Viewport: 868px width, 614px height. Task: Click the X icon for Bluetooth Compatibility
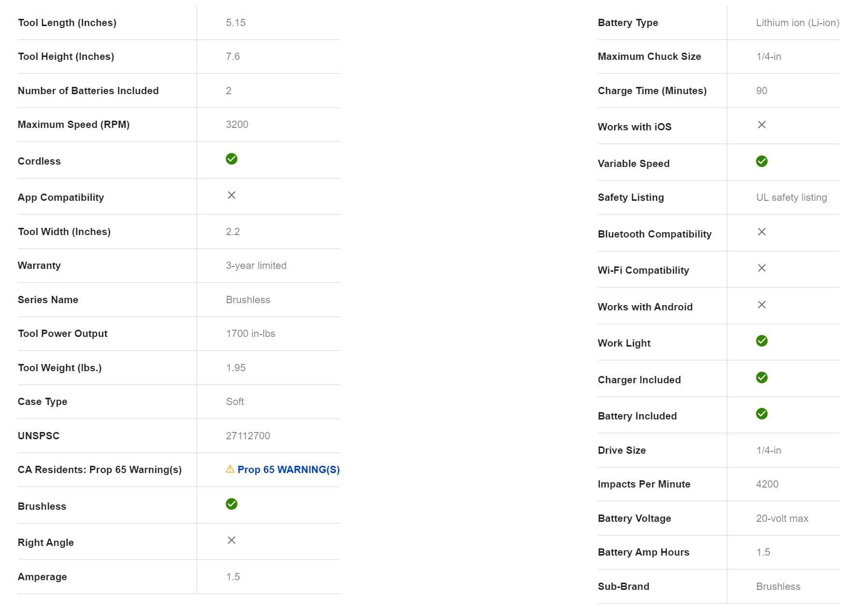click(762, 232)
